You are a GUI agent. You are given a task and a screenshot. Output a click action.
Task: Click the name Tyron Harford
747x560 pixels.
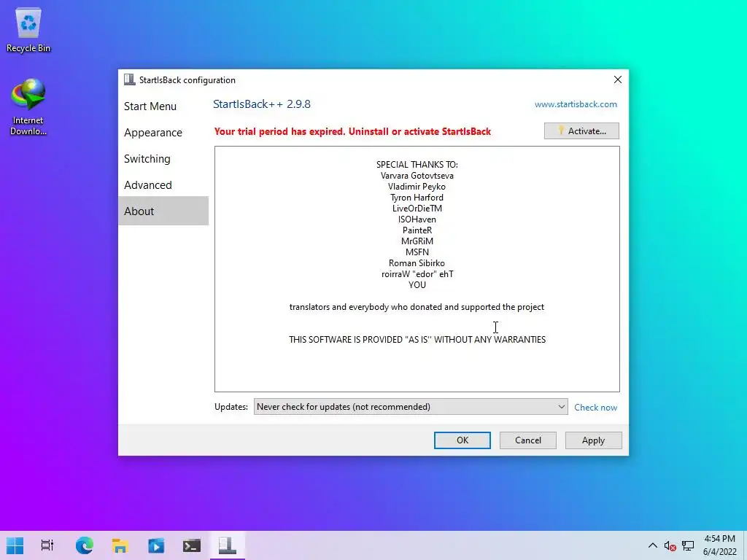[417, 198]
